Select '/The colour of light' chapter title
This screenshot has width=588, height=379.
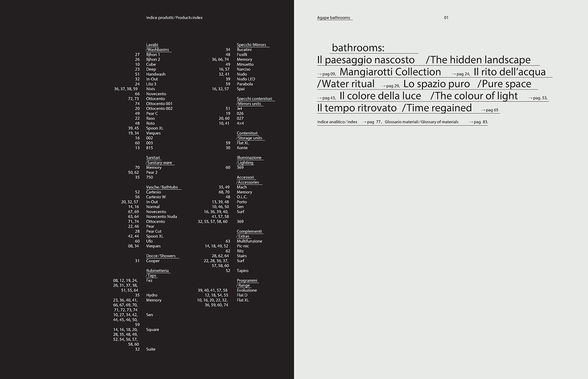click(x=474, y=96)
